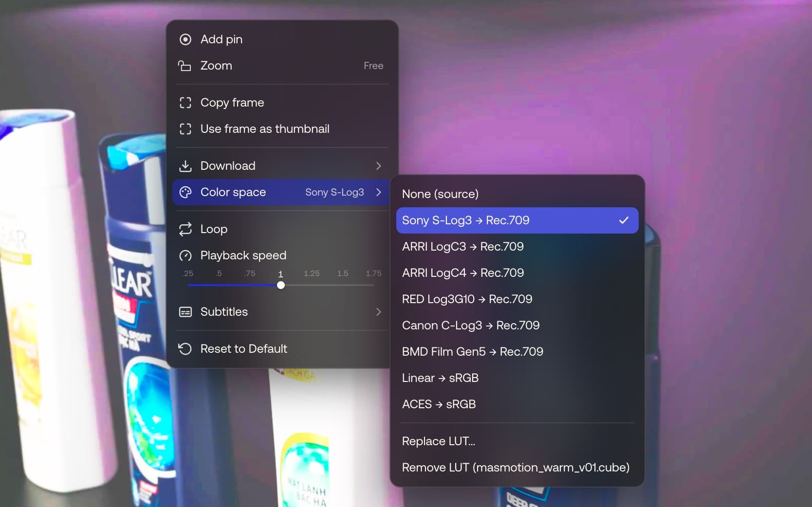Click the Sony S-Log3 value in Color space row
Screen dimensions: 812x507
(334, 192)
